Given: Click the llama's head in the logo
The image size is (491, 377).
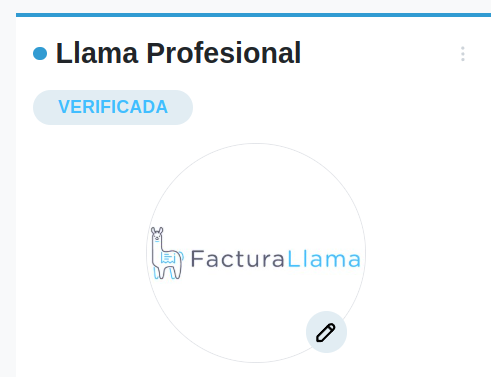Looking at the screenshot, I should (x=157, y=234).
